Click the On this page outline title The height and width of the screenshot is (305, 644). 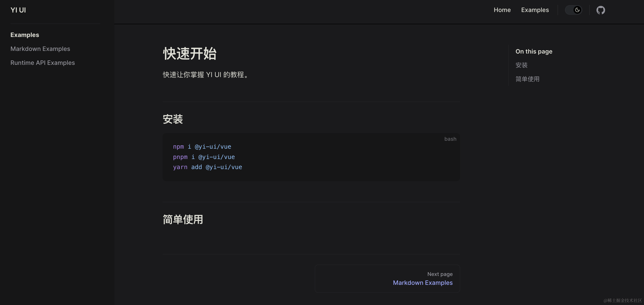pyautogui.click(x=534, y=51)
